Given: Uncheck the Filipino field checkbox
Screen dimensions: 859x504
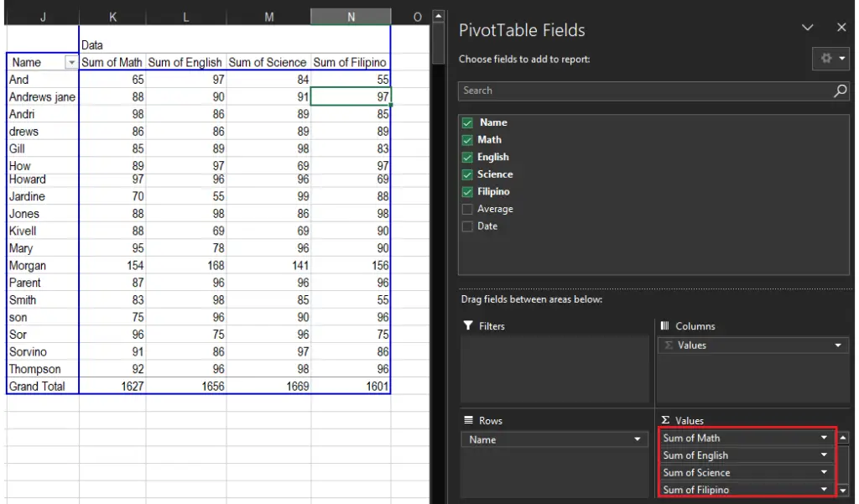Looking at the screenshot, I should point(468,192).
